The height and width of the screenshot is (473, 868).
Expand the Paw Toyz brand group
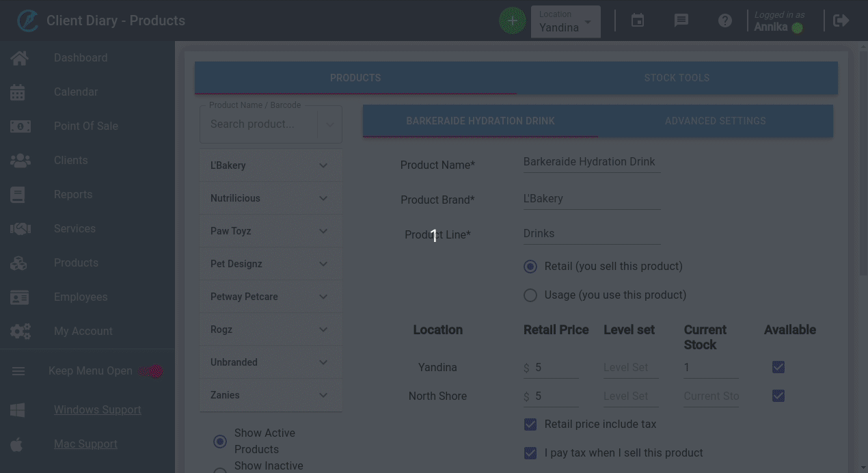tap(271, 231)
